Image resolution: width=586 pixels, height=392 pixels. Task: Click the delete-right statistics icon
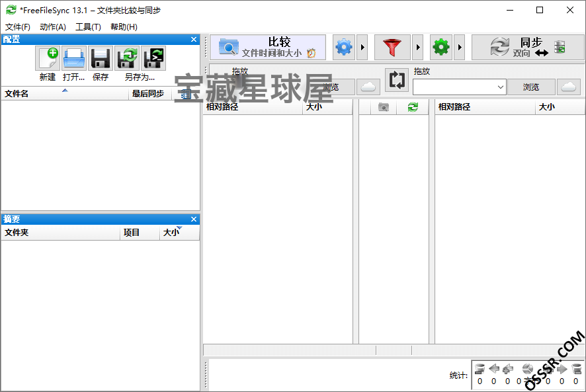point(576,369)
